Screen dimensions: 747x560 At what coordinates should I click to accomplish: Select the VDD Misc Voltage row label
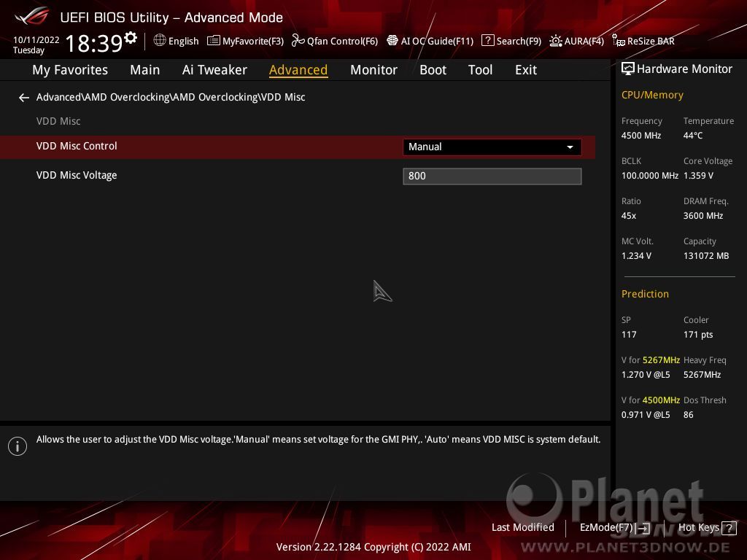[x=77, y=175]
